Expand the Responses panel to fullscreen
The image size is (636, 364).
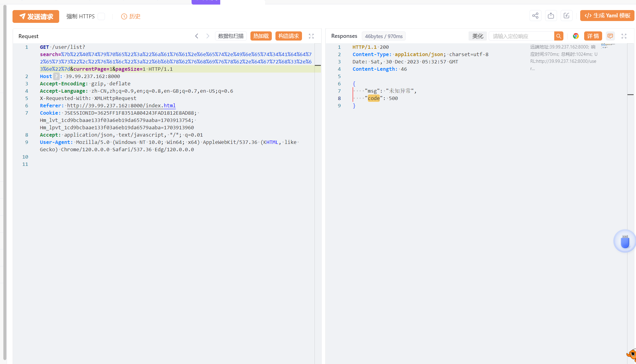tap(624, 36)
